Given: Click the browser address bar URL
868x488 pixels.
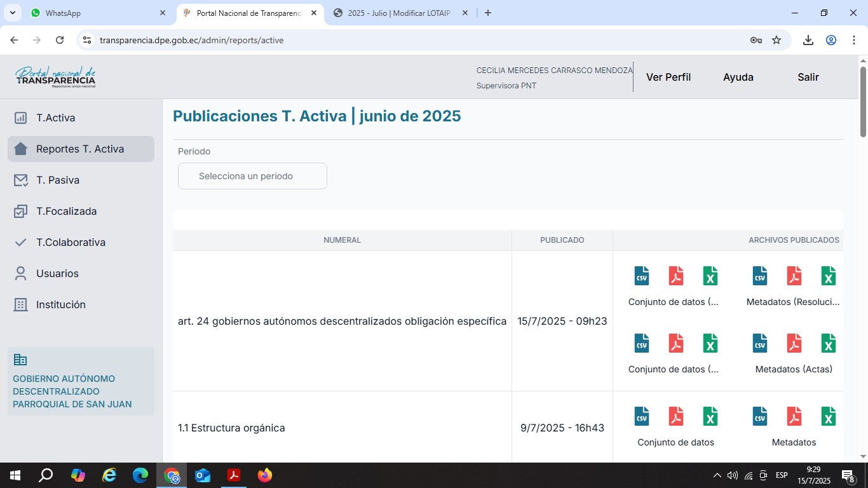Looking at the screenshot, I should [x=191, y=40].
